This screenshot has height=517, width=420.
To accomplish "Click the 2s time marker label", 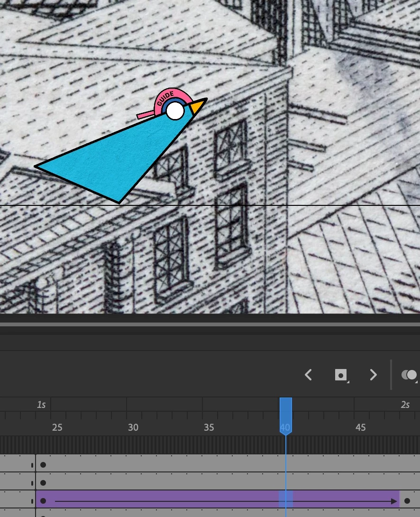I will (405, 405).
